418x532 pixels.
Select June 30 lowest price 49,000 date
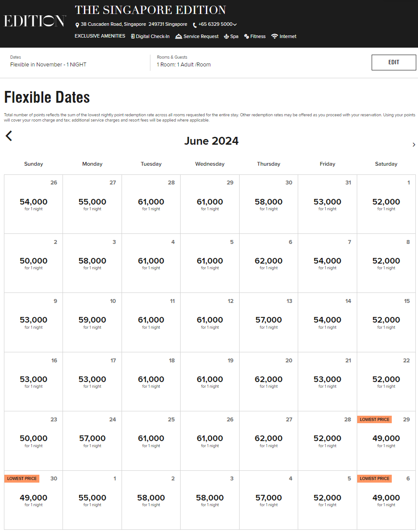point(34,500)
